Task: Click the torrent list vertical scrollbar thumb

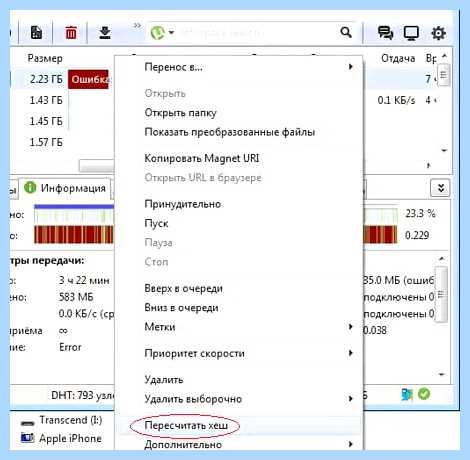Action: coord(443,75)
